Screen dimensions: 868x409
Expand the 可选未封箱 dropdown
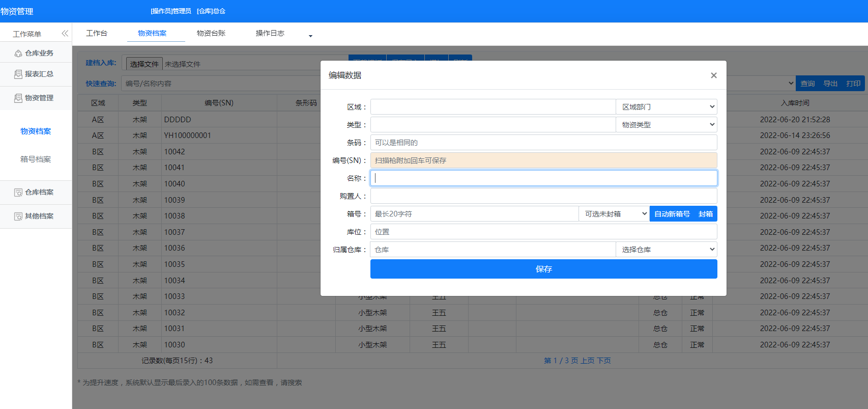(614, 214)
